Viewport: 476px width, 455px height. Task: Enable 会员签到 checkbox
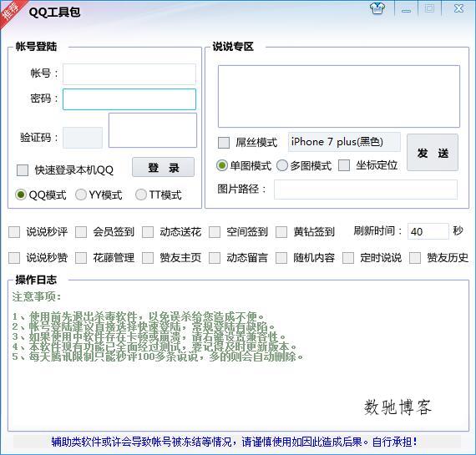(x=81, y=232)
